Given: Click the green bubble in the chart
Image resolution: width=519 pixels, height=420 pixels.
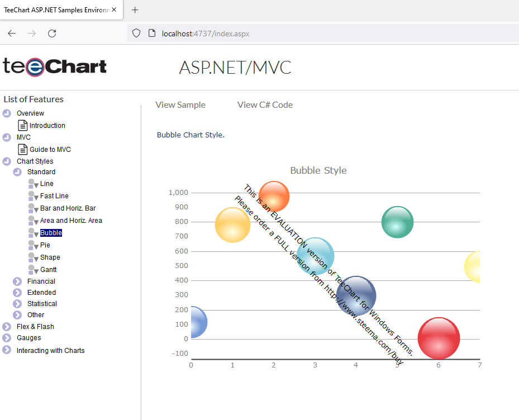Looking at the screenshot, I should (398, 222).
